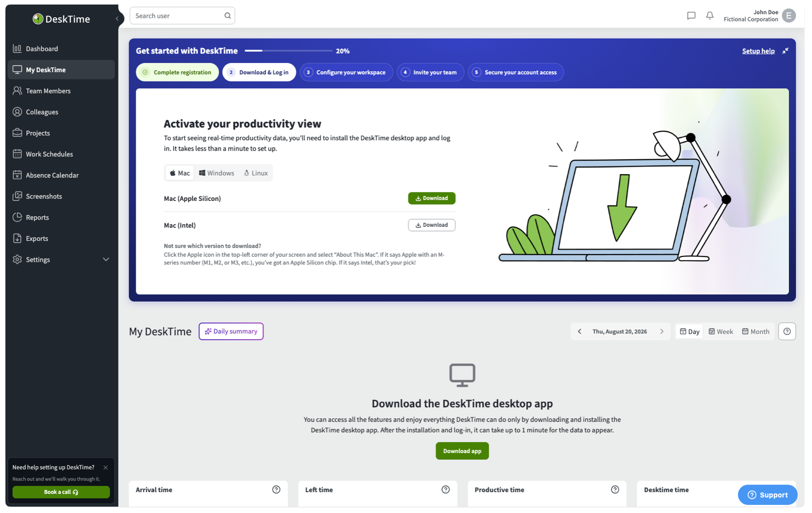This screenshot has height=513, width=812.
Task: Choose the Linux platform option
Action: tap(256, 173)
